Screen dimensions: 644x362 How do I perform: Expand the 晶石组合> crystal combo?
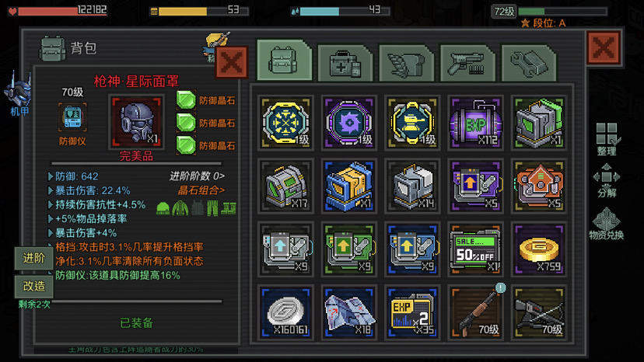(x=201, y=190)
